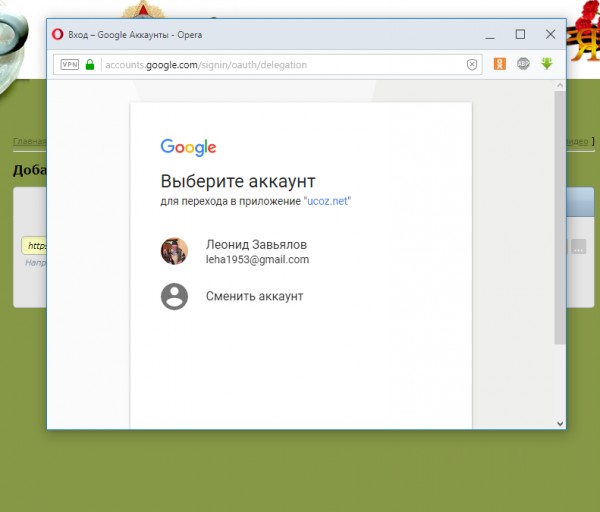Maximize the Opera sign-in window

tap(520, 34)
